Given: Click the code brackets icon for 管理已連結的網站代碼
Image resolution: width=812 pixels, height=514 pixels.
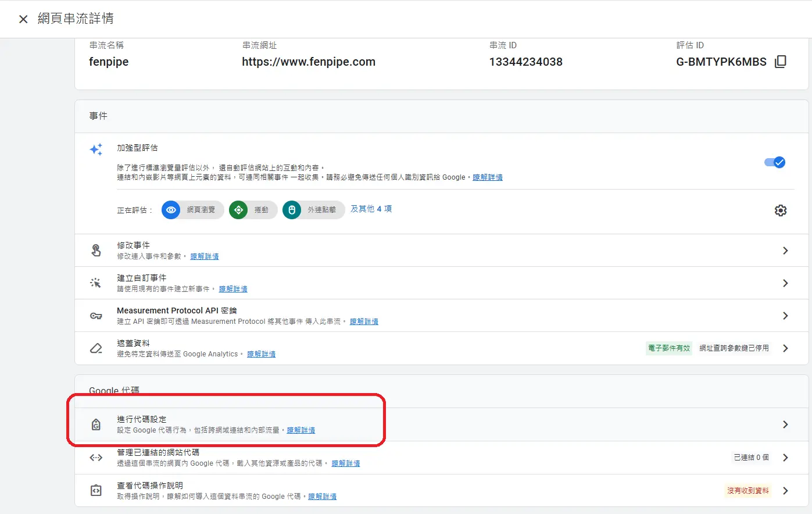Looking at the screenshot, I should [x=96, y=457].
